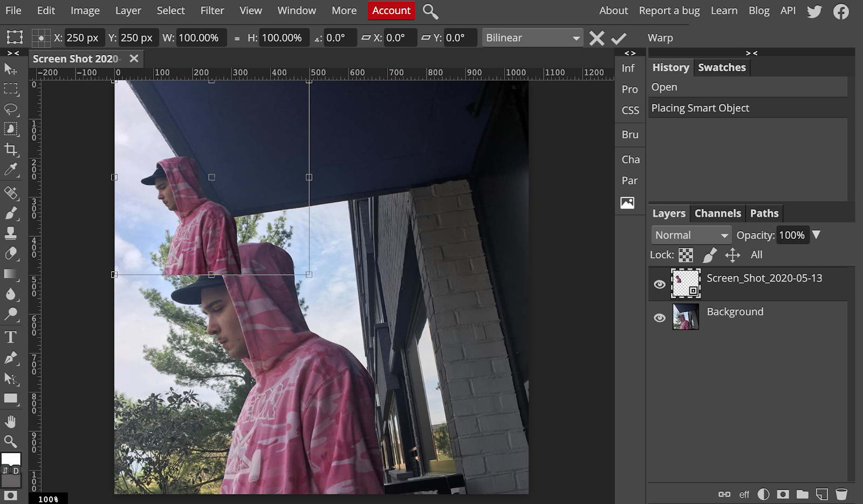Open the Bilinear interpolation dropdown

[532, 38]
